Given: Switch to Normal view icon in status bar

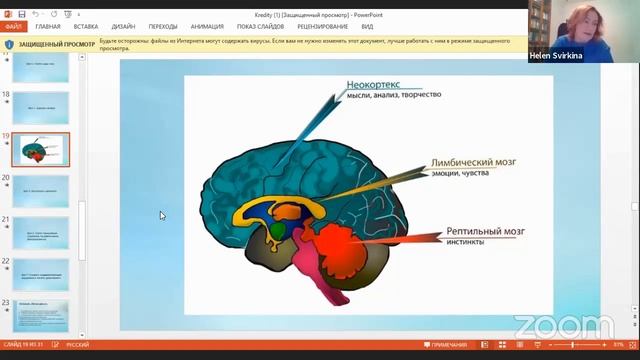Looking at the screenshot, I should [x=484, y=345].
